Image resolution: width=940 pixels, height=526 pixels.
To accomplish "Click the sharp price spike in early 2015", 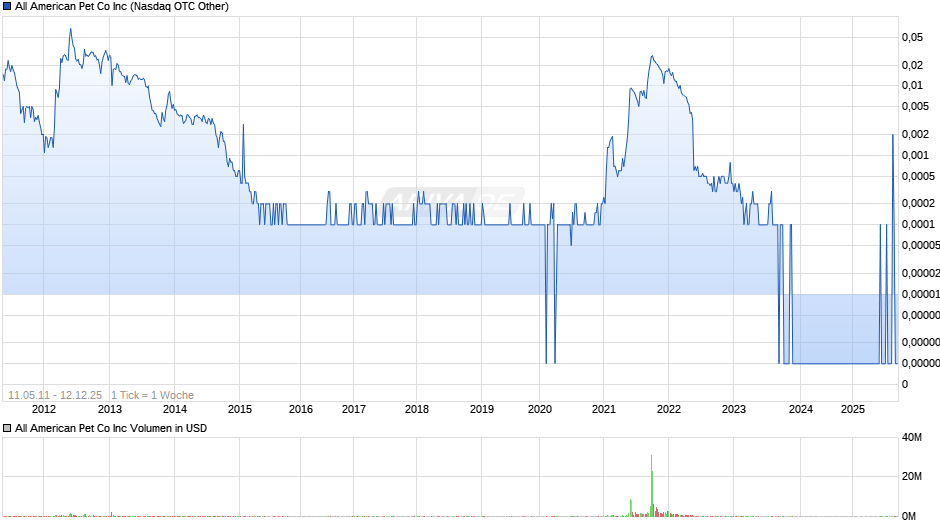I will click(243, 125).
